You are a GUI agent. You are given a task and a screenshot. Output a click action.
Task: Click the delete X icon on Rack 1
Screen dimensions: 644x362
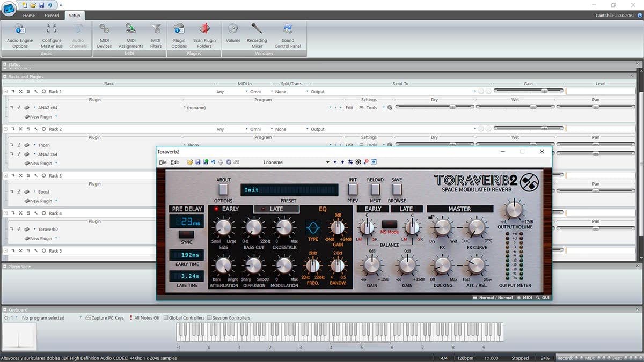point(20,92)
